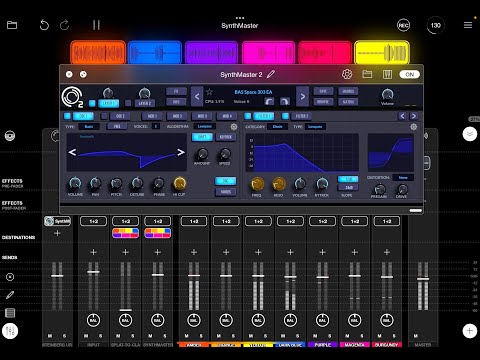Collapse panel using right-side chevron circle
Screen dimensions: 480x360
(469, 134)
